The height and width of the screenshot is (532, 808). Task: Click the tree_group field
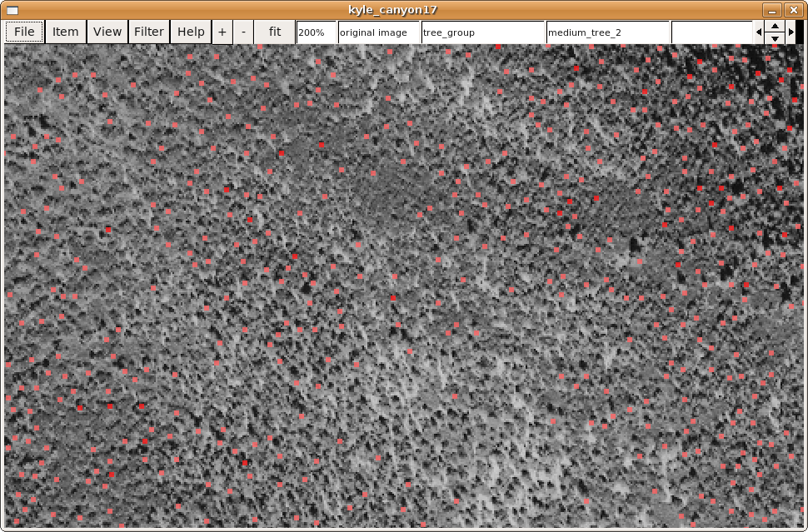pos(483,32)
